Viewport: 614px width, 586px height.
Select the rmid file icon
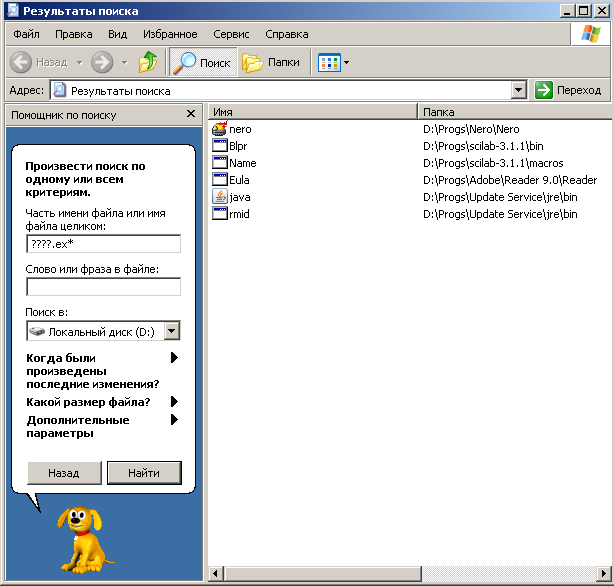click(x=220, y=213)
